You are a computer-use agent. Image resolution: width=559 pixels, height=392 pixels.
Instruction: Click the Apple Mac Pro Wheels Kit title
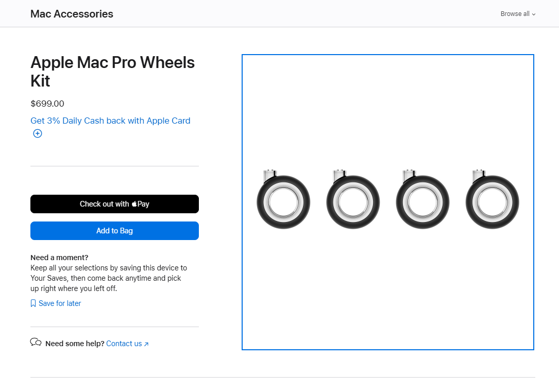click(112, 72)
